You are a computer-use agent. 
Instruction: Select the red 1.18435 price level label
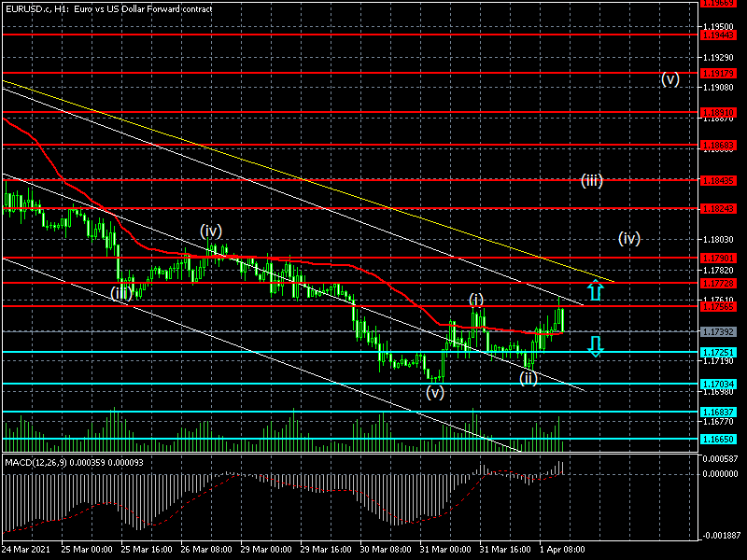point(718,180)
